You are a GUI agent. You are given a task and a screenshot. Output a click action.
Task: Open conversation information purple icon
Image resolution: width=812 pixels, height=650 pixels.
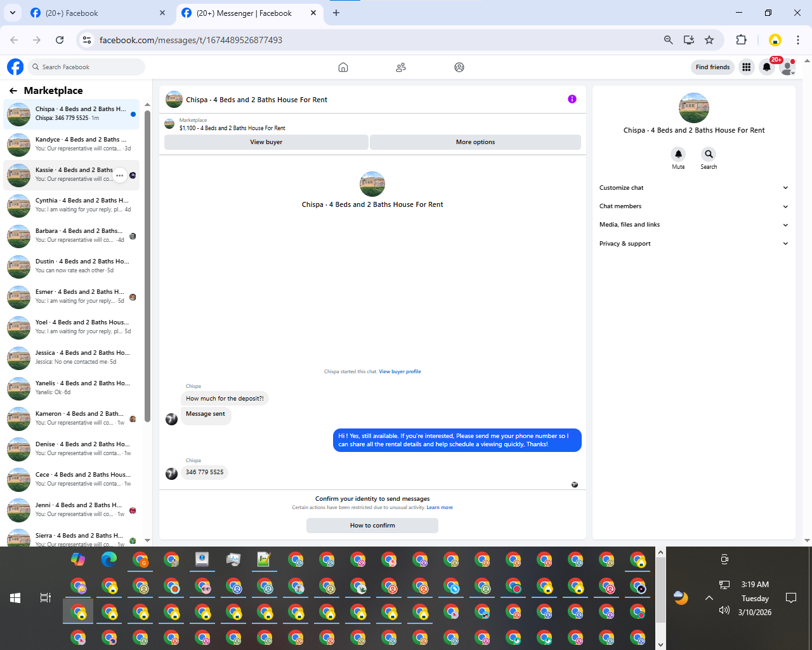(572, 99)
